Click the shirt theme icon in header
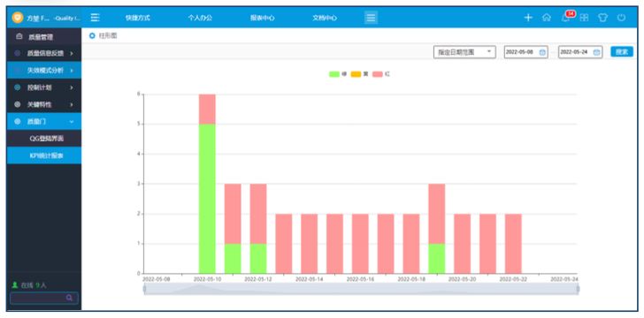This screenshot has width=644, height=318. point(602,18)
